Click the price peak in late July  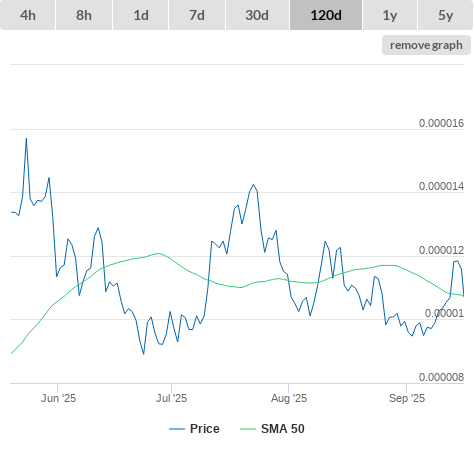253,184
